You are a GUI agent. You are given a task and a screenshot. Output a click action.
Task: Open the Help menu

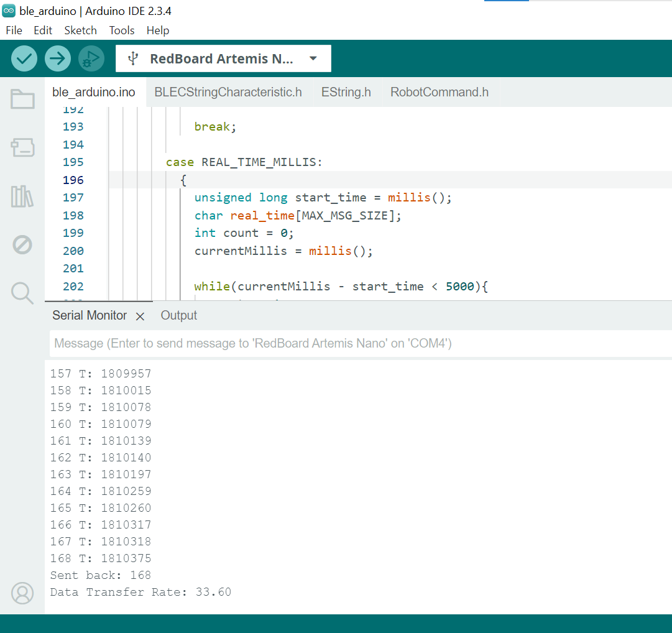[158, 30]
